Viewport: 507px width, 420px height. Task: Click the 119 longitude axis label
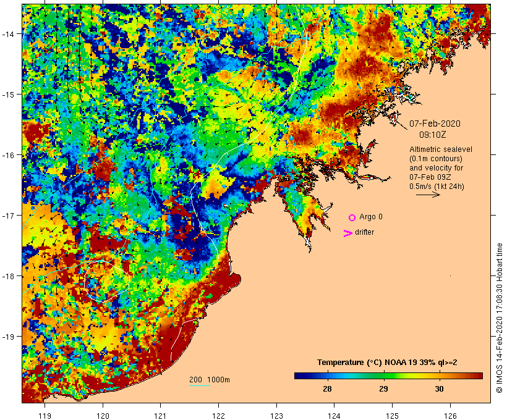point(45,416)
